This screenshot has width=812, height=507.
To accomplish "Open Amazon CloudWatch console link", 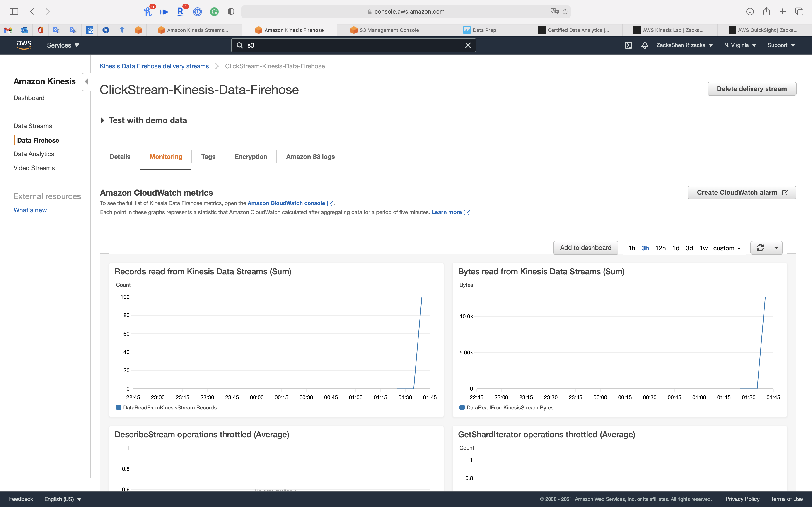I will coord(286,203).
